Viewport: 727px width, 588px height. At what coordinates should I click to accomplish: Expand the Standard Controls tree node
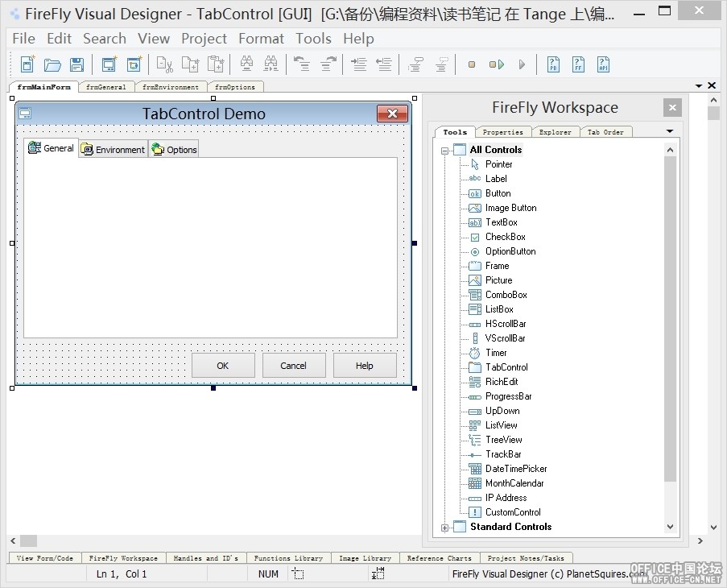(x=444, y=528)
